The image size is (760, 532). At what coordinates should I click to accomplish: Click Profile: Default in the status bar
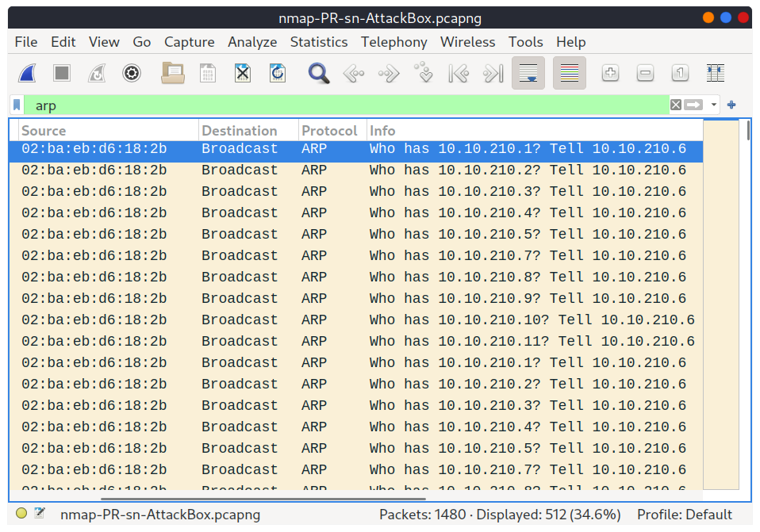[684, 514]
